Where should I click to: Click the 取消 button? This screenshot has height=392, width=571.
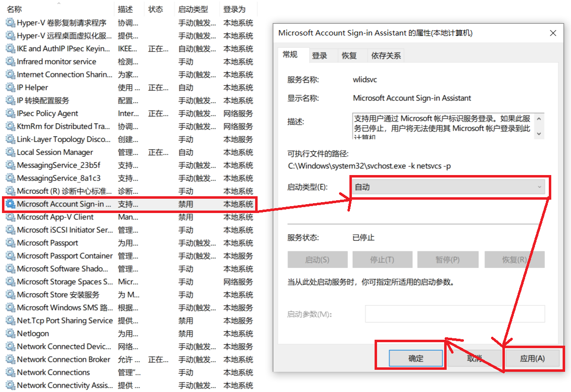pos(474,358)
